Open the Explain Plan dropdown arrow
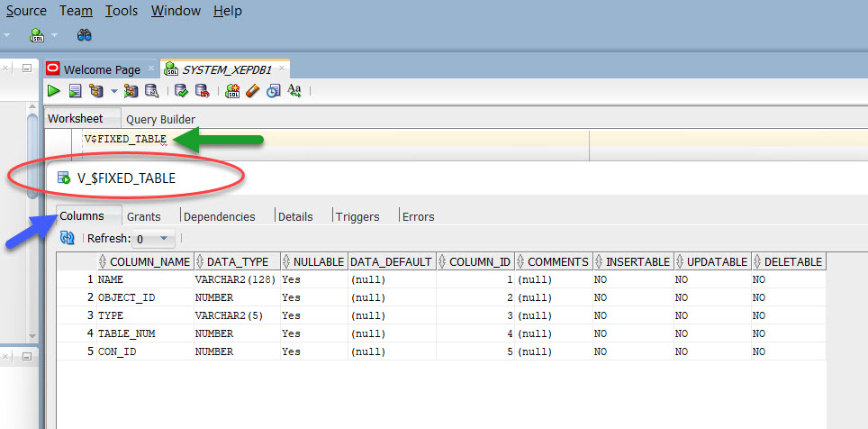Image resolution: width=868 pixels, height=429 pixels. (114, 91)
